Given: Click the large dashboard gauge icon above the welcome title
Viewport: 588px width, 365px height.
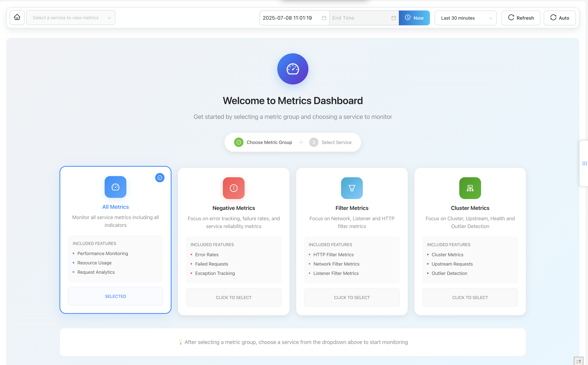Looking at the screenshot, I should pos(293,69).
